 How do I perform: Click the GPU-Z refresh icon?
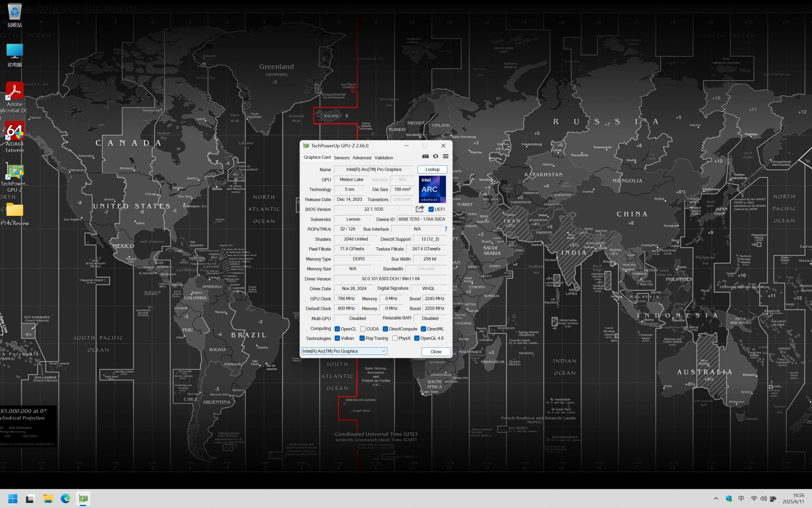tap(436, 156)
